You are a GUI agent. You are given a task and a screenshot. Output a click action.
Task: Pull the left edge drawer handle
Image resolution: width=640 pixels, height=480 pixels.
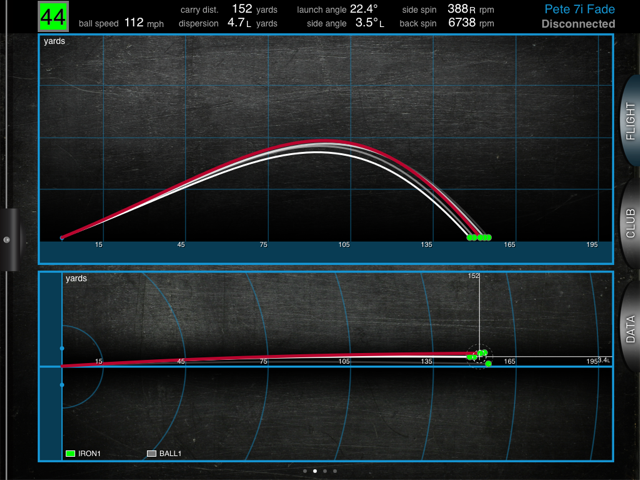pos(6,240)
